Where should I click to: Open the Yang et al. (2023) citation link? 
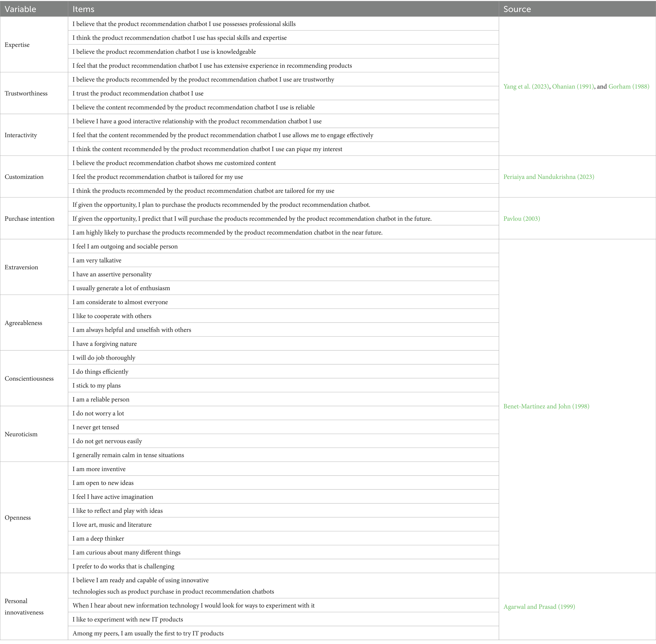(526, 87)
